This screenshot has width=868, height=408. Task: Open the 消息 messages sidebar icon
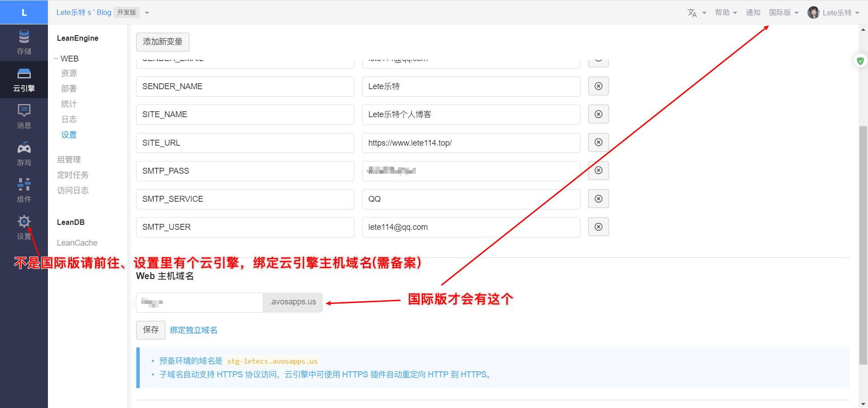24,116
